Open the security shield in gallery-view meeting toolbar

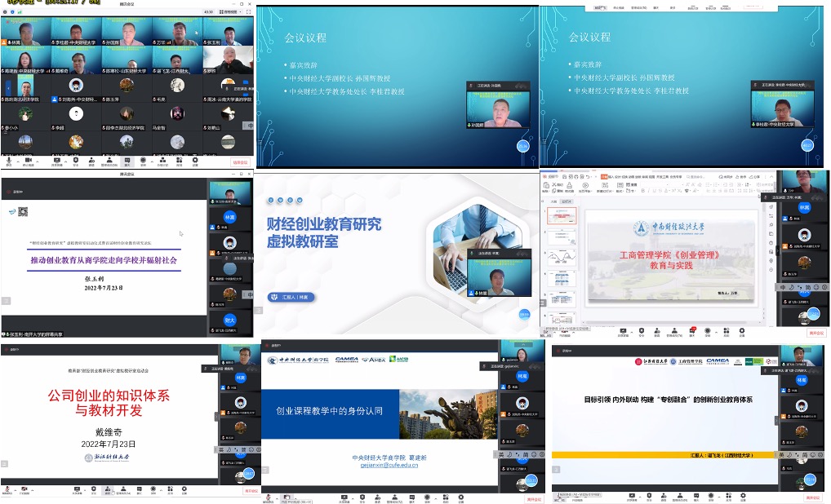point(76,161)
